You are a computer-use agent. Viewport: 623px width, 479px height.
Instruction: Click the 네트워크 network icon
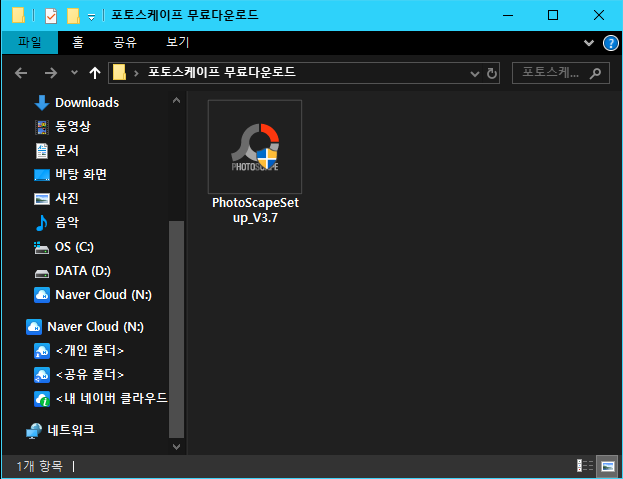pos(34,431)
